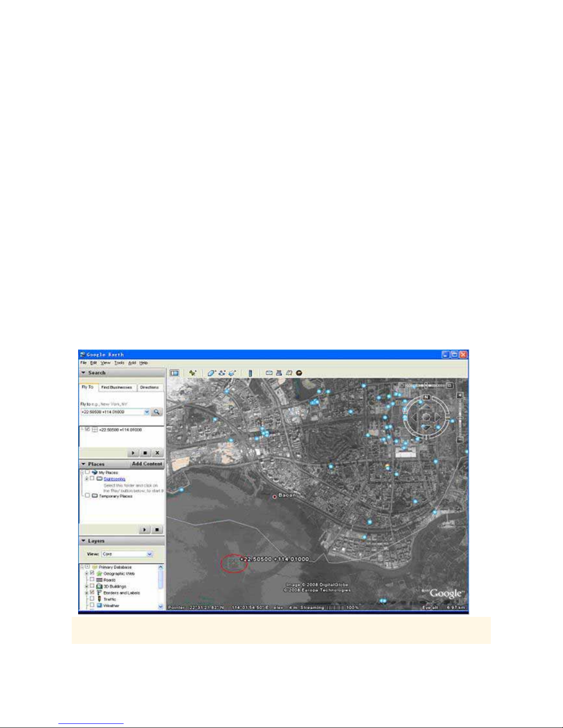Open the Edit menu
Screen dimensions: 563x728
tap(93, 363)
